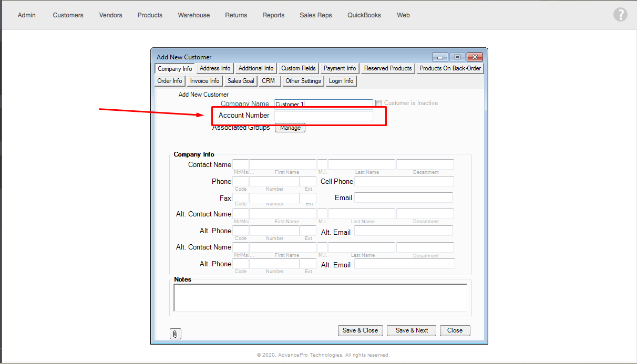The height and width of the screenshot is (364, 637).
Task: Maximize the Add New Customer window
Action: pyautogui.click(x=457, y=57)
